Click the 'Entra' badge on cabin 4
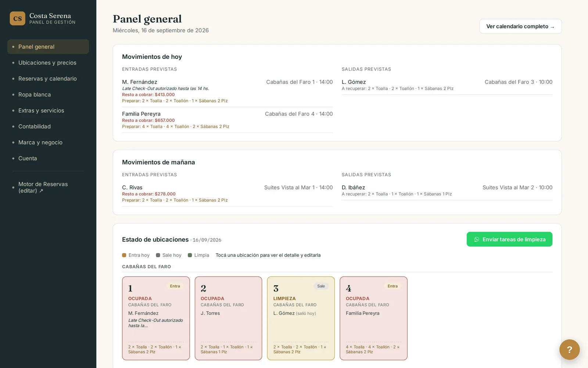The height and width of the screenshot is (368, 588). tap(392, 286)
